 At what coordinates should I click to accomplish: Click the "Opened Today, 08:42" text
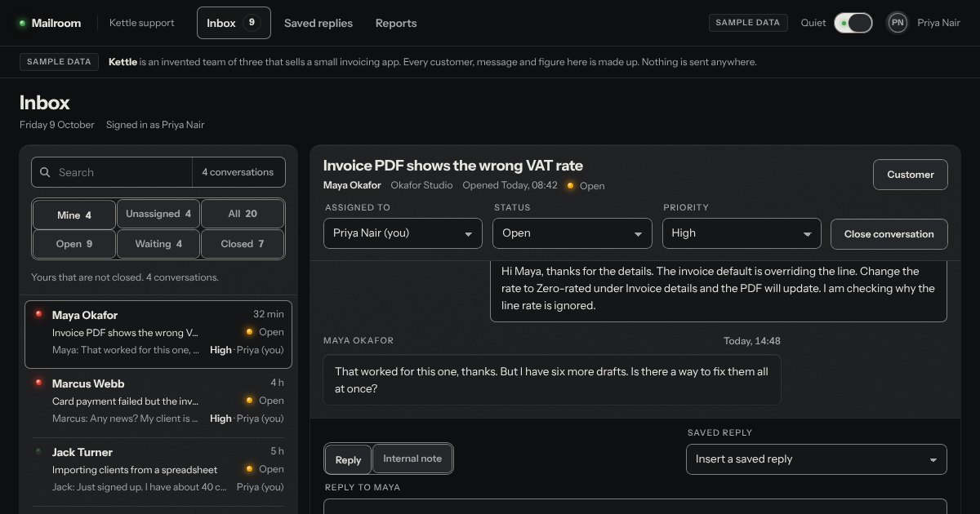click(510, 185)
